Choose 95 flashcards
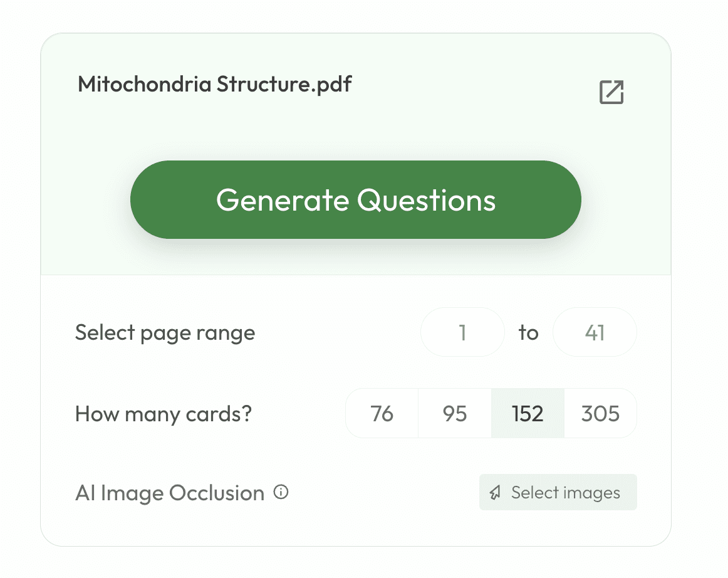The height and width of the screenshot is (578, 728). (455, 413)
